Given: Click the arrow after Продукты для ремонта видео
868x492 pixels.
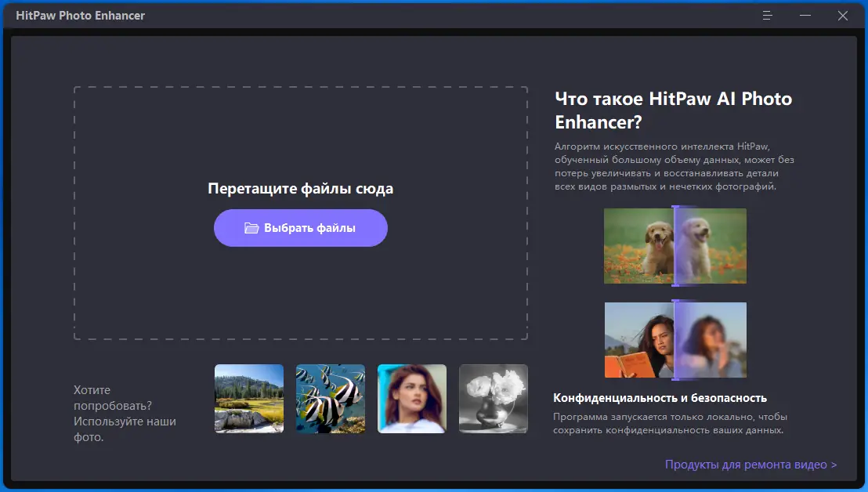Looking at the screenshot, I should [833, 464].
